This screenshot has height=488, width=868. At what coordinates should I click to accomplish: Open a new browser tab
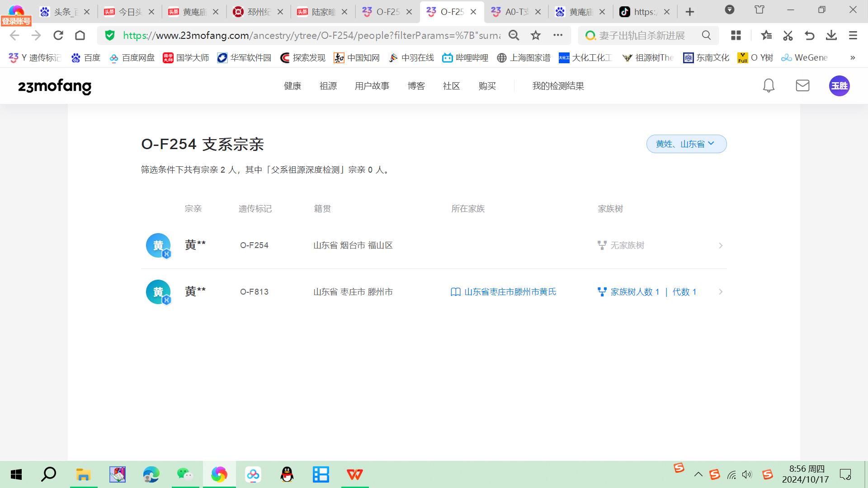(x=690, y=12)
